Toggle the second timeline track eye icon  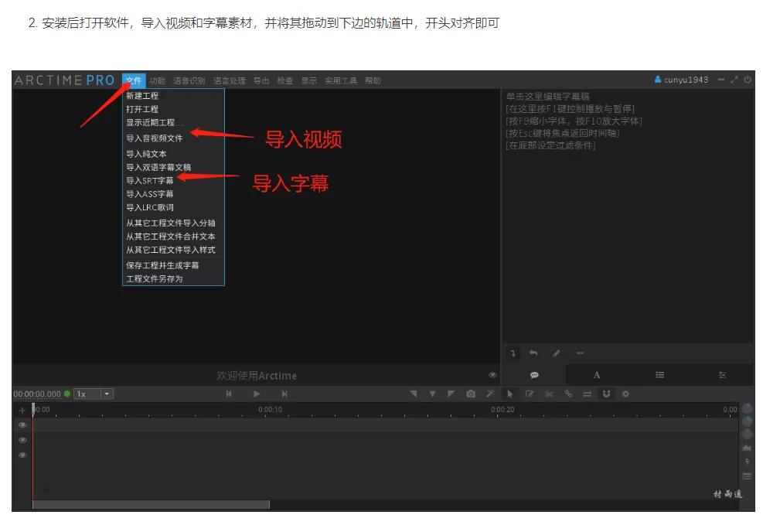(22, 440)
